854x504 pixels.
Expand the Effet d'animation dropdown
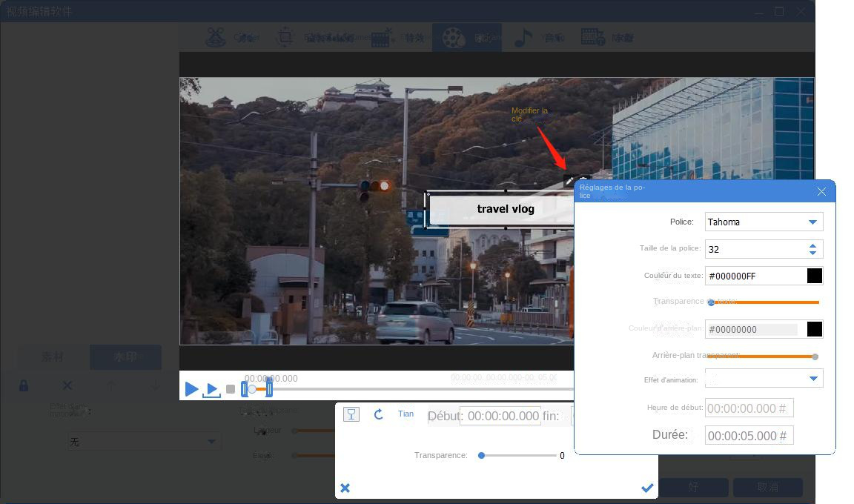pyautogui.click(x=764, y=378)
